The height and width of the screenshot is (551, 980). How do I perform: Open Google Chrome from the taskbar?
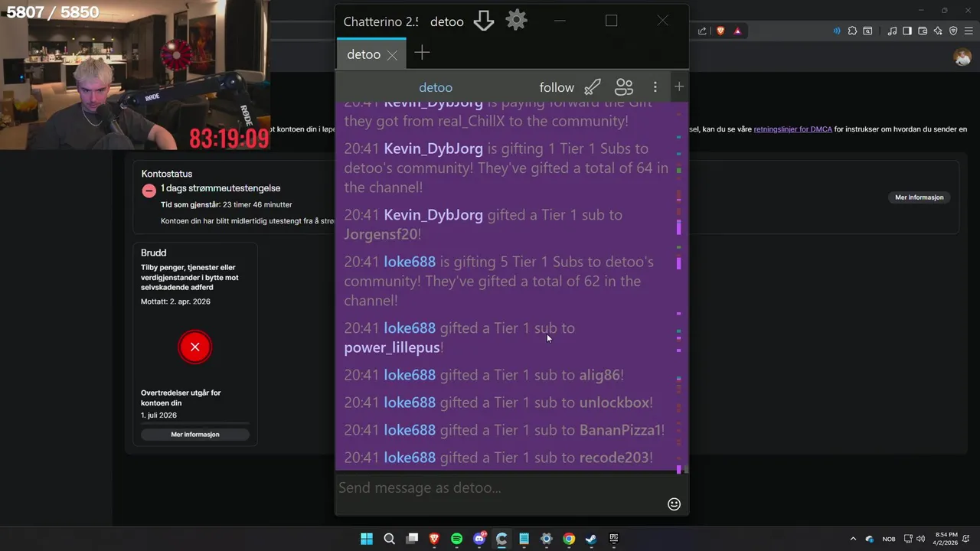569,539
